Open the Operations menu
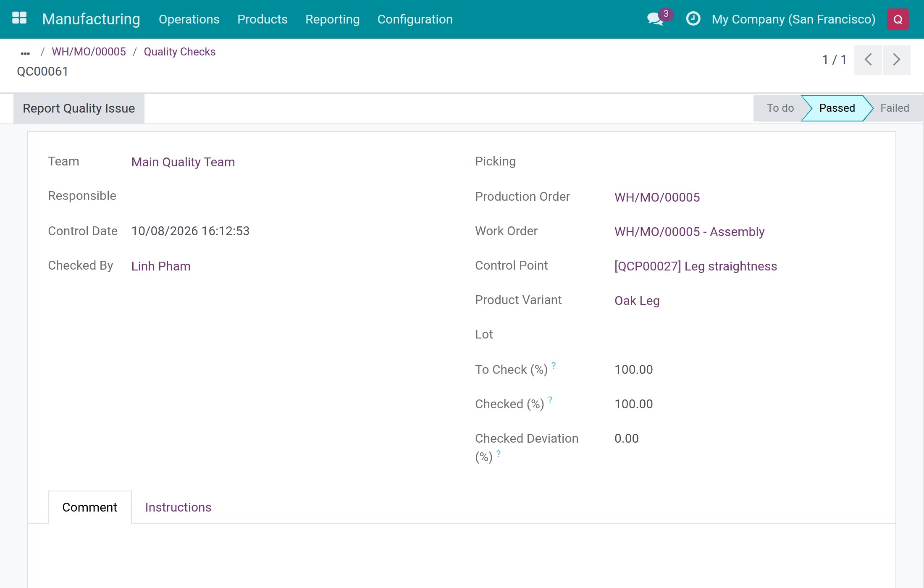This screenshot has width=924, height=588. [x=189, y=19]
